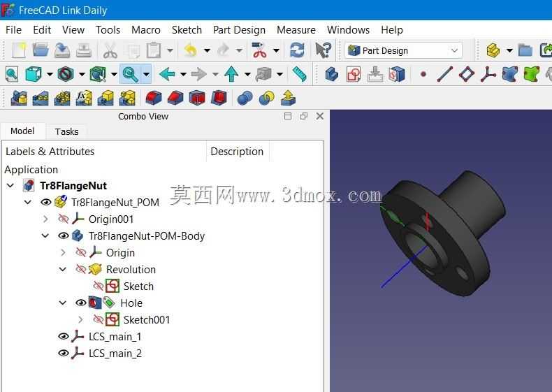Show the hidden Revolution feature
This screenshot has width=552, height=392.
81,270
